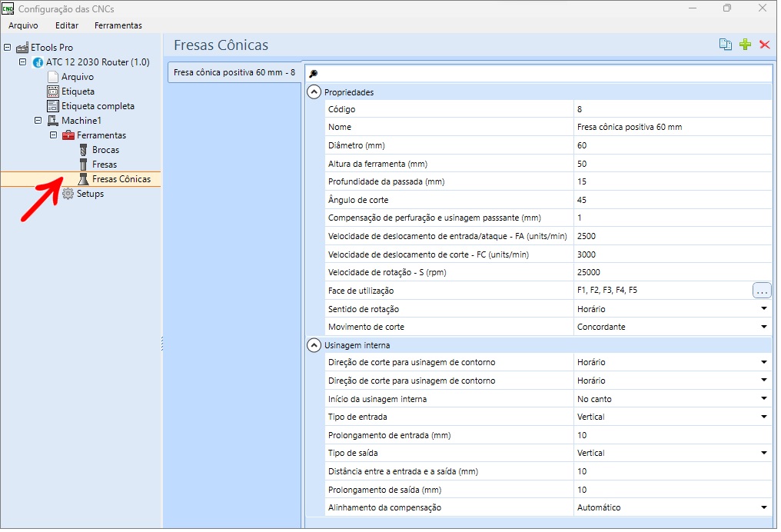The width and height of the screenshot is (781, 532).
Task: Collapse the Machine1 tree node
Action: tap(38, 121)
